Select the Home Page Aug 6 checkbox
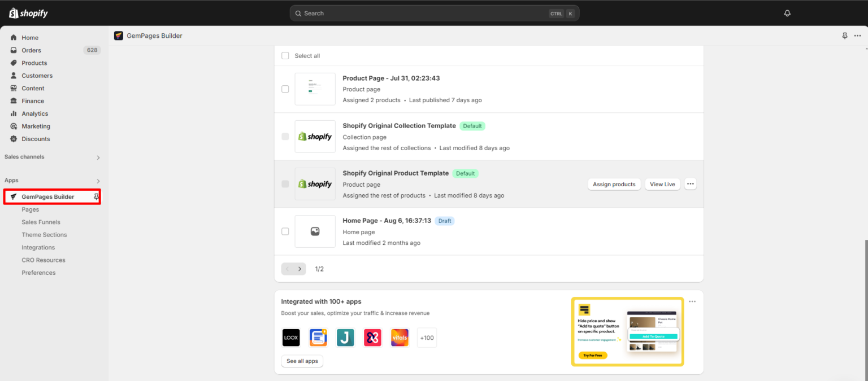 tap(285, 231)
